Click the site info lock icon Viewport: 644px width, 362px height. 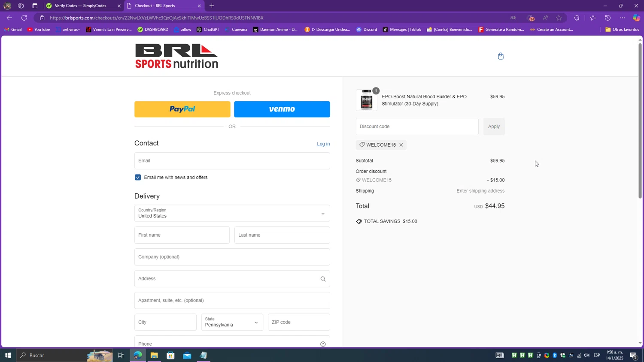tap(42, 18)
